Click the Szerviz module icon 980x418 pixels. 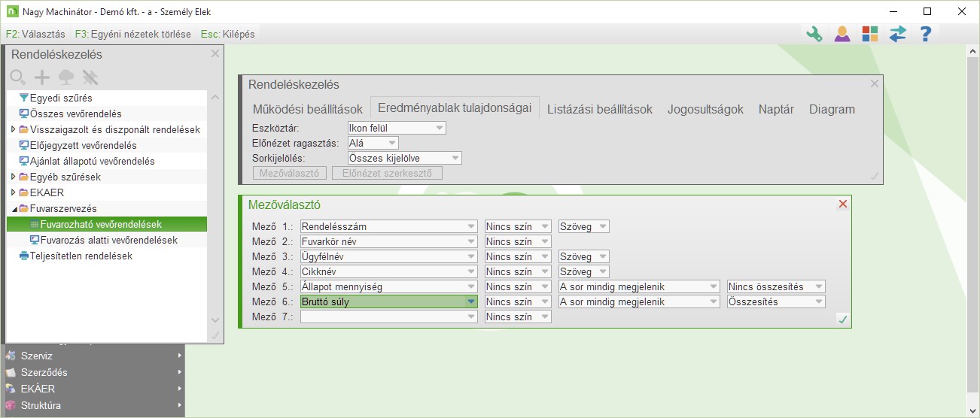(11, 356)
